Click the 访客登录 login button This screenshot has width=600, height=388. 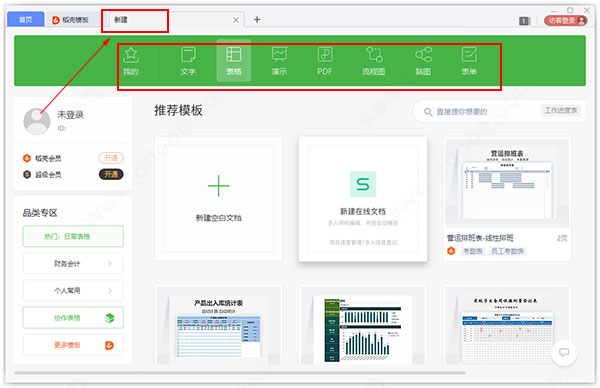[x=566, y=20]
